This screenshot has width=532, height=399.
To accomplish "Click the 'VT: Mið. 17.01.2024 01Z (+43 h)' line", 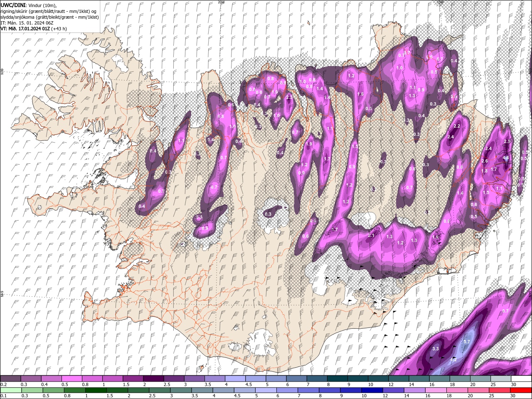I will point(34,29).
